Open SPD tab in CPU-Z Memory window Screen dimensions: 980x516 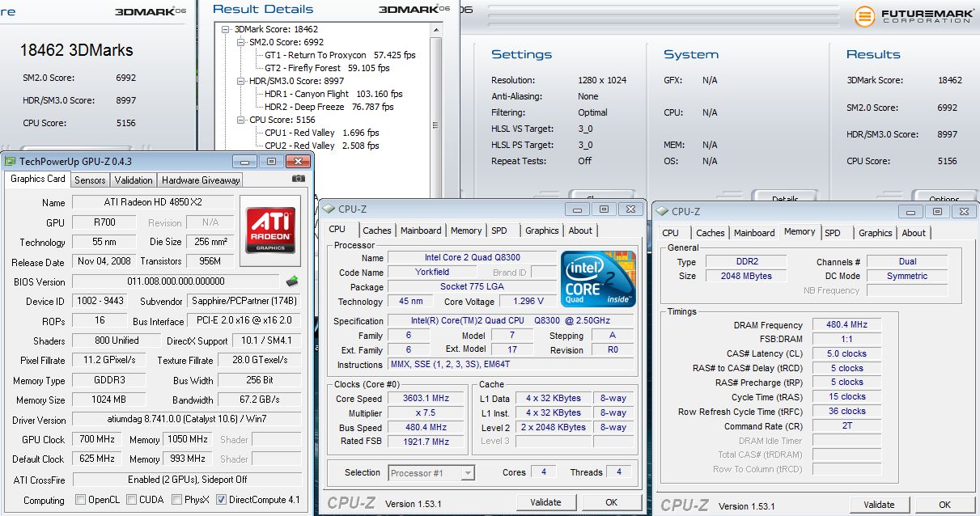pos(833,233)
